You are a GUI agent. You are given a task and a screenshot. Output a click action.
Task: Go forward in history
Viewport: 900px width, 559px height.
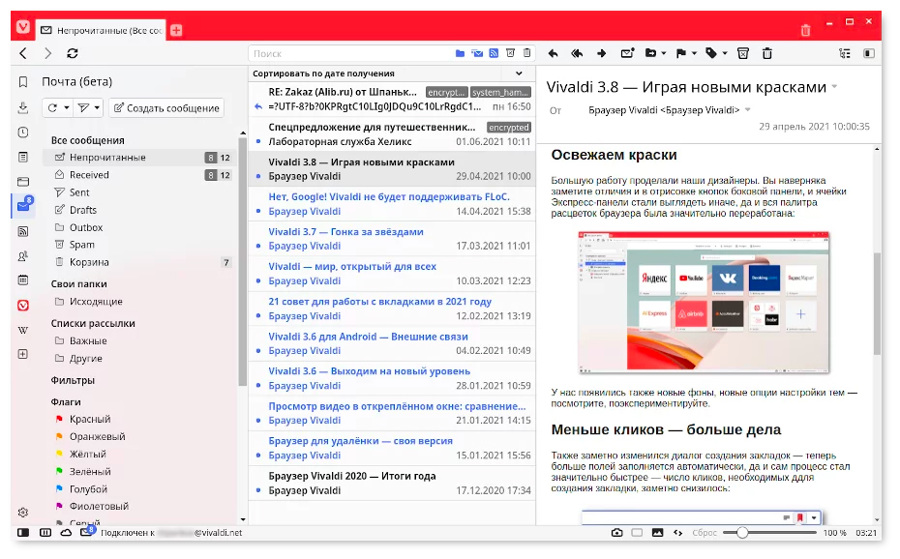[x=48, y=53]
